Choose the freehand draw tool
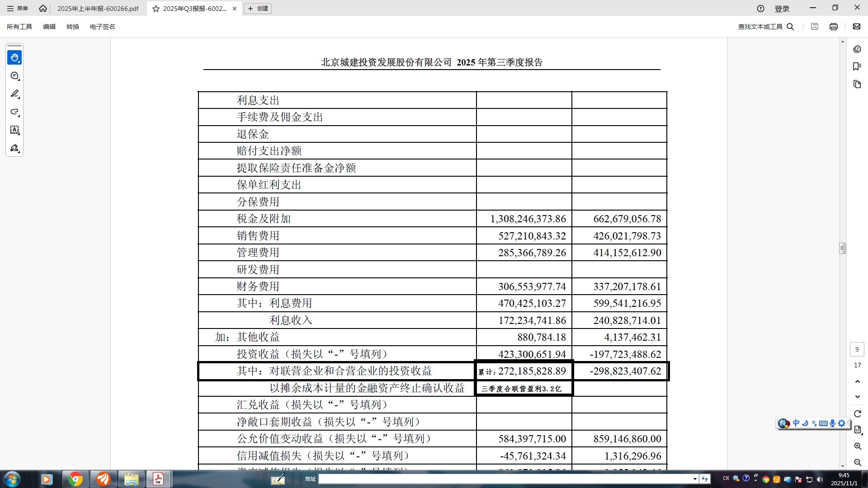The width and height of the screenshot is (868, 488). point(14,112)
